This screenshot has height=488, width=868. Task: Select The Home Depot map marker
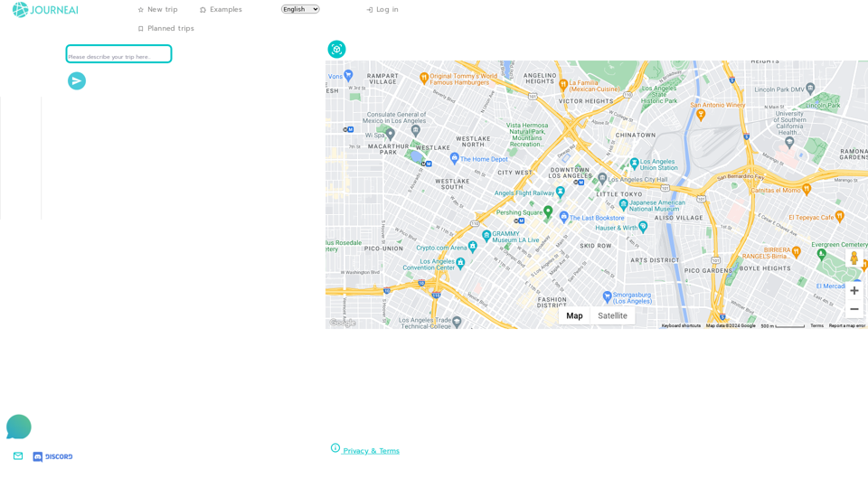(455, 158)
